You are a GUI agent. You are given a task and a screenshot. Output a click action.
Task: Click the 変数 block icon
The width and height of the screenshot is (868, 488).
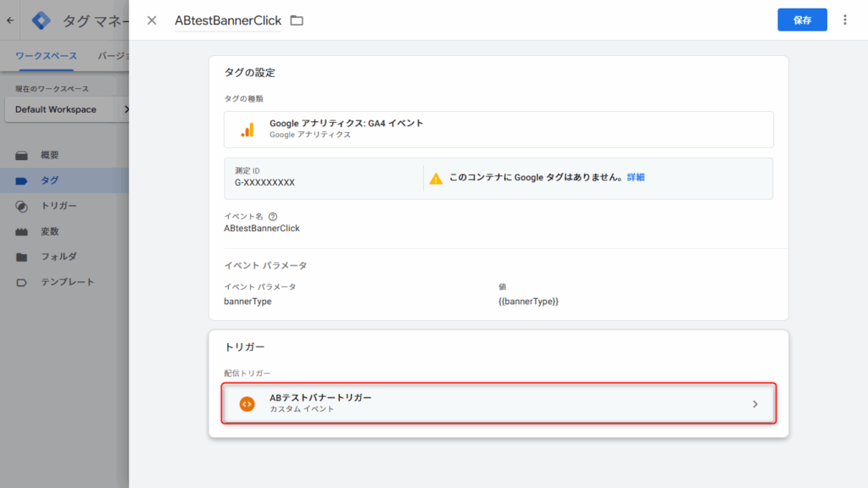pyautogui.click(x=21, y=232)
